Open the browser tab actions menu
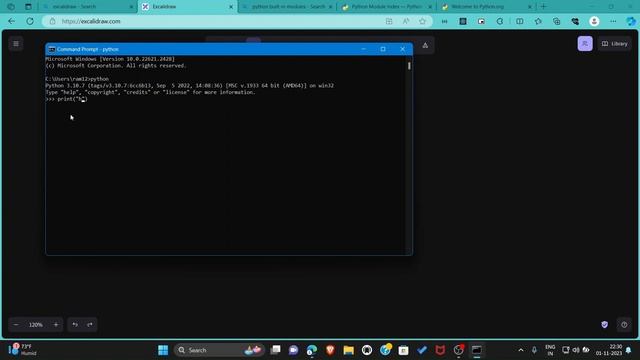The width and height of the screenshot is (640, 360). point(28,7)
